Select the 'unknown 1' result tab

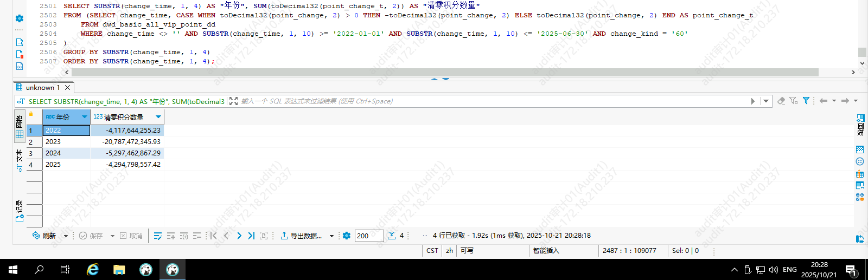(42, 87)
